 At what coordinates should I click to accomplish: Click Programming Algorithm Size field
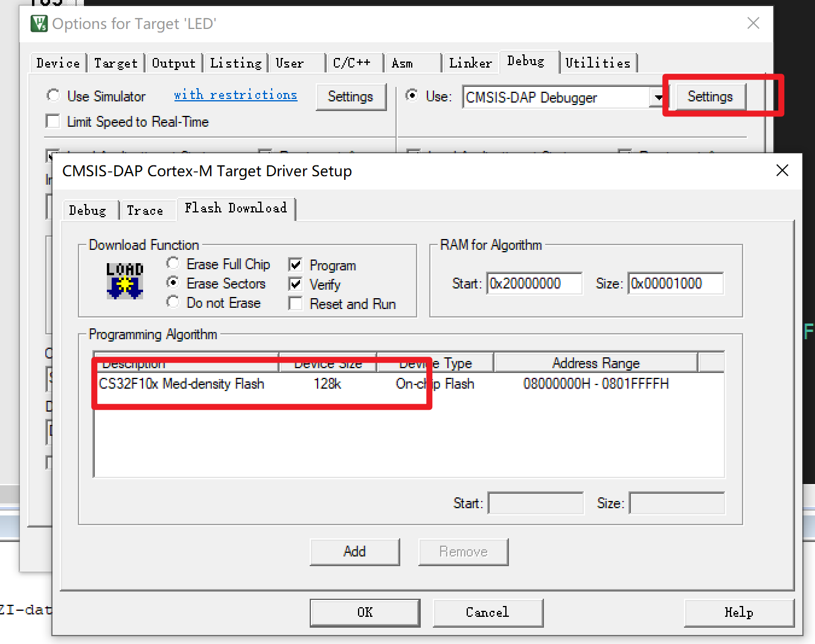(677, 503)
